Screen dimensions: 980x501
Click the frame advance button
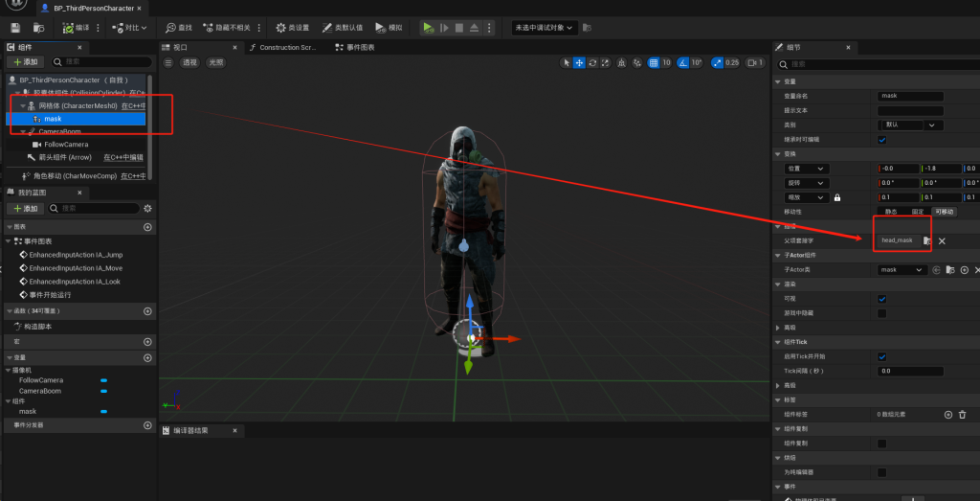pos(444,28)
